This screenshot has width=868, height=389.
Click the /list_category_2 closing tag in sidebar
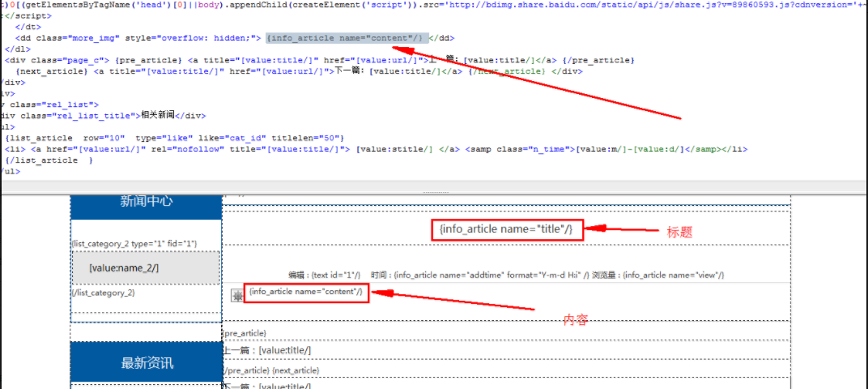click(104, 293)
